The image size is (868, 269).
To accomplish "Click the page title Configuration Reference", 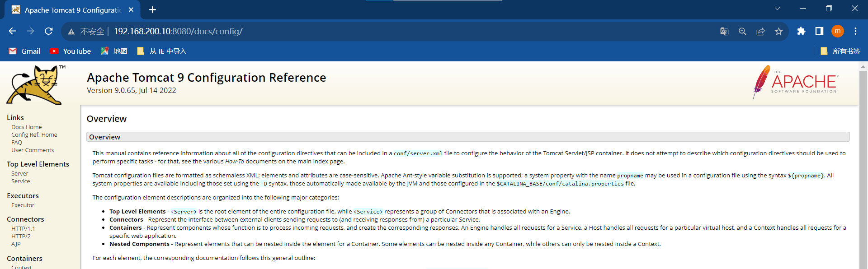I will [207, 78].
